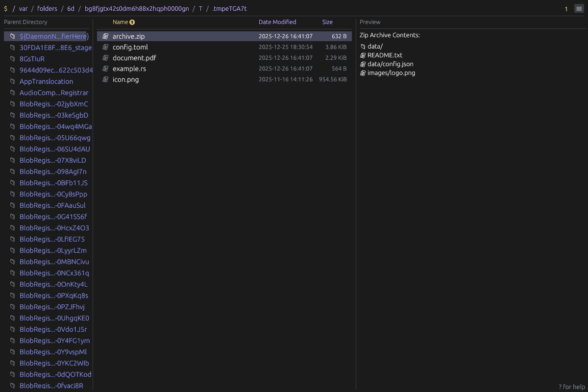The image size is (588, 392).
Task: Click the folder icon beside 8GsTIuR
Action: 13,59
